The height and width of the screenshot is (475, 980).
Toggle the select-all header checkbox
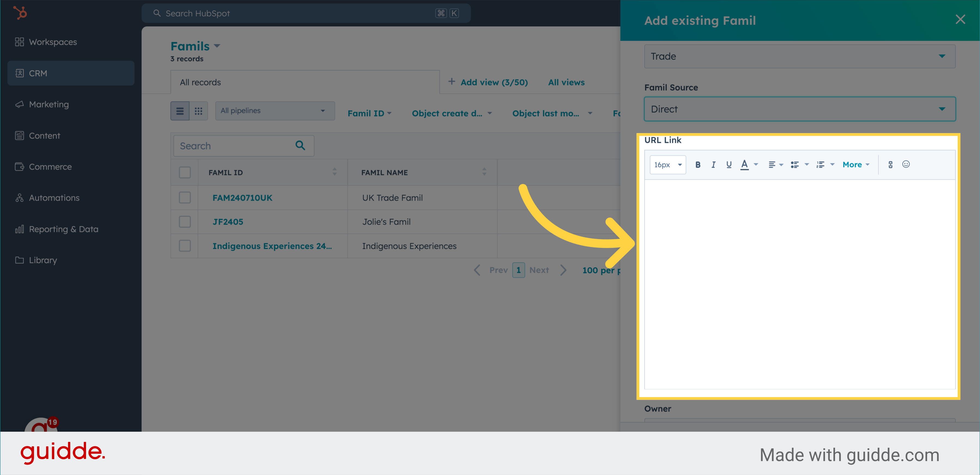tap(184, 172)
